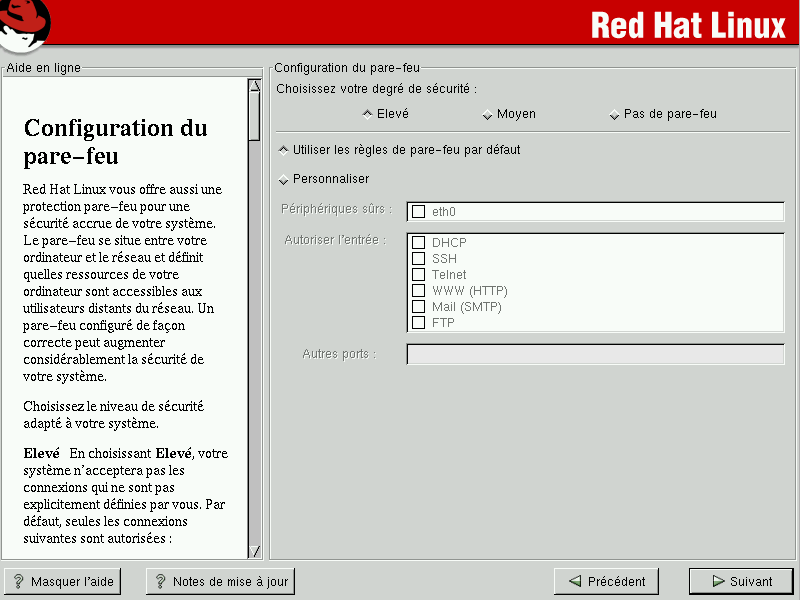Tick the Telnet checkbox
Image resolution: width=800 pixels, height=600 pixels.
pyautogui.click(x=419, y=275)
